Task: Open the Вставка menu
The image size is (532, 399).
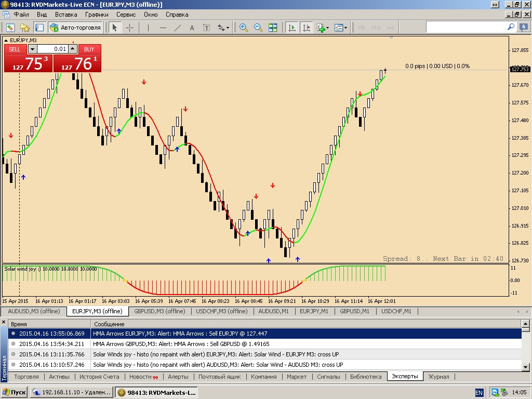Action: pyautogui.click(x=66, y=15)
